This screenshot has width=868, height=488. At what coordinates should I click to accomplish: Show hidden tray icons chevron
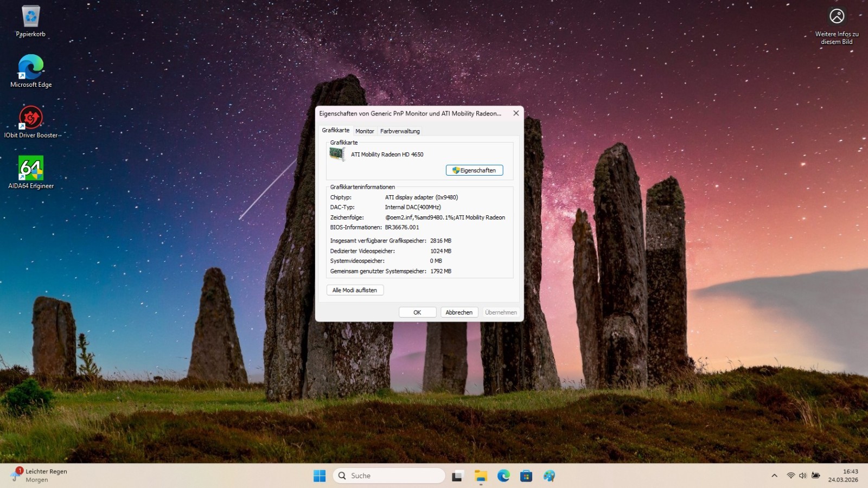tap(774, 476)
